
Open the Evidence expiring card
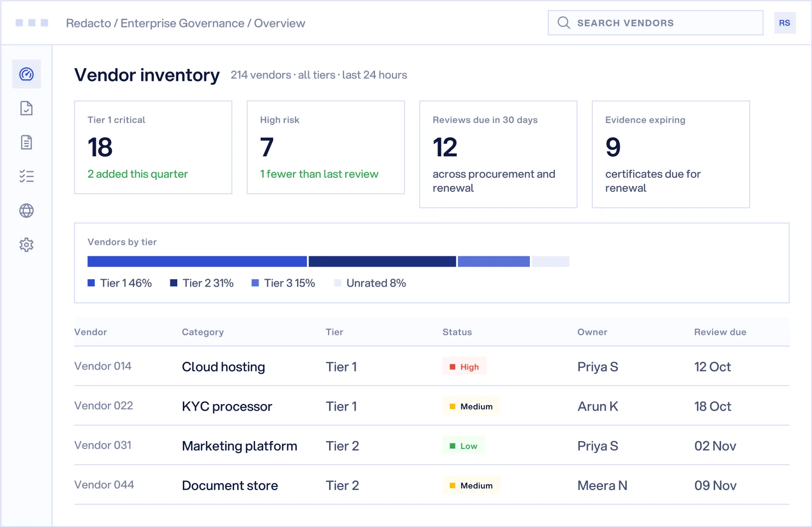(x=671, y=154)
